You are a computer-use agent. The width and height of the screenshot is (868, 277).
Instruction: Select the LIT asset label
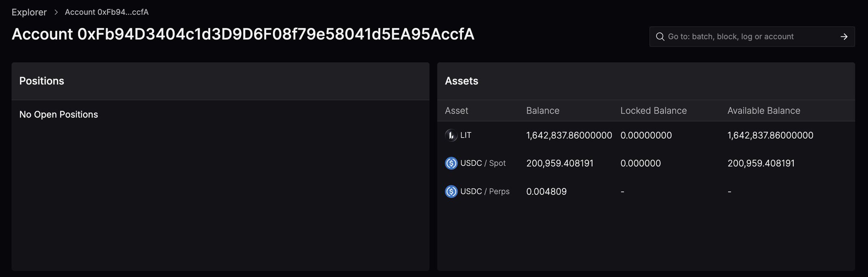click(466, 136)
